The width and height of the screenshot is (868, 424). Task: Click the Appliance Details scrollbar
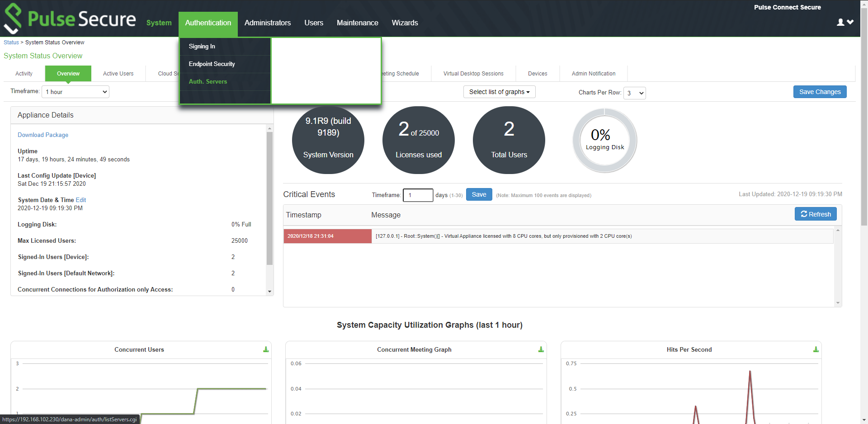(269, 198)
